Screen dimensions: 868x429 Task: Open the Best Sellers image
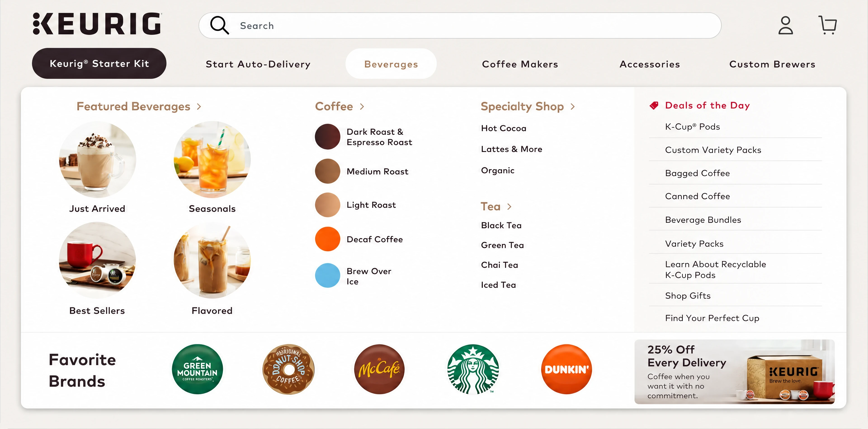click(x=97, y=260)
